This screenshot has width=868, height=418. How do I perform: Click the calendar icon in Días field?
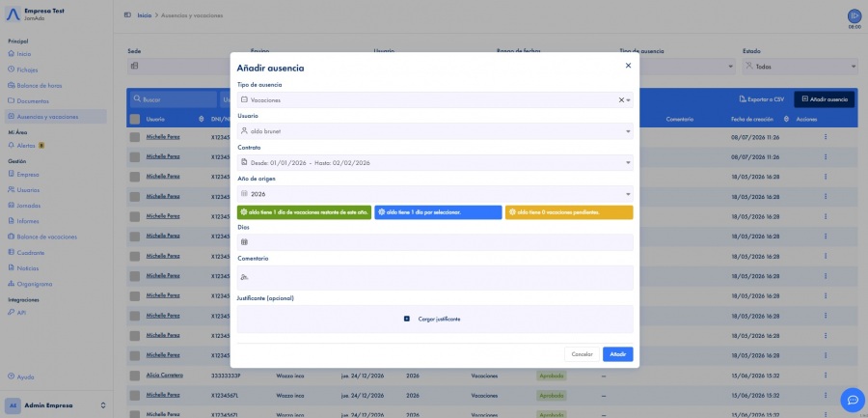point(245,241)
